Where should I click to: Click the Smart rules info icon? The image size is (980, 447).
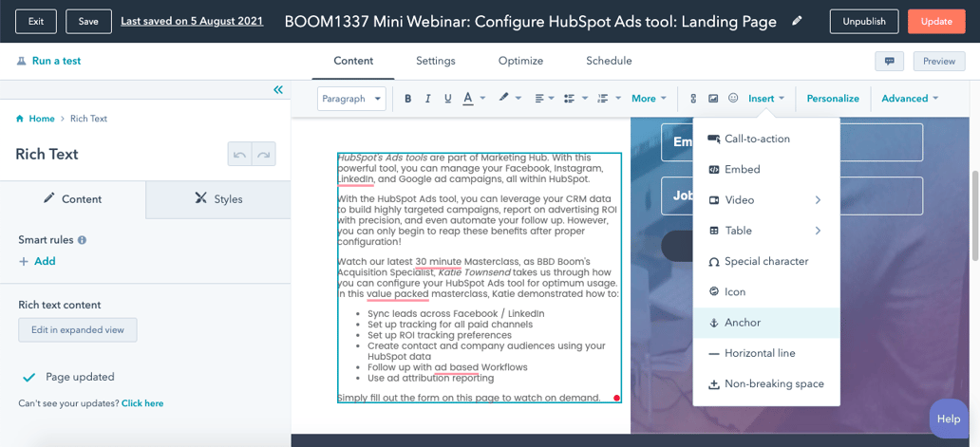pos(82,240)
